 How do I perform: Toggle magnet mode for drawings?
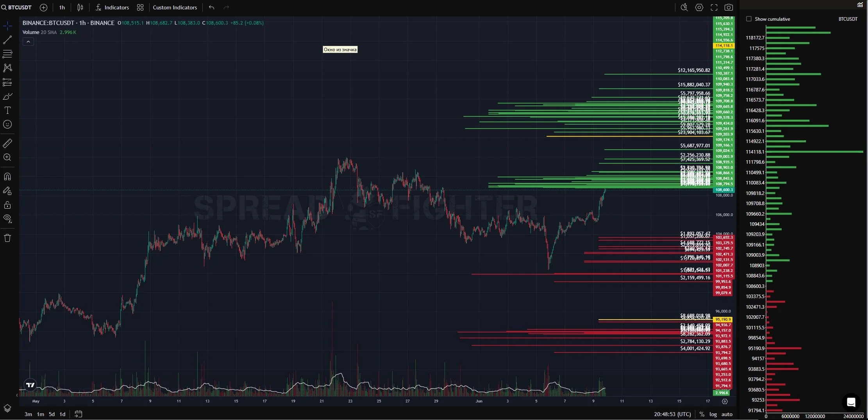click(x=7, y=177)
